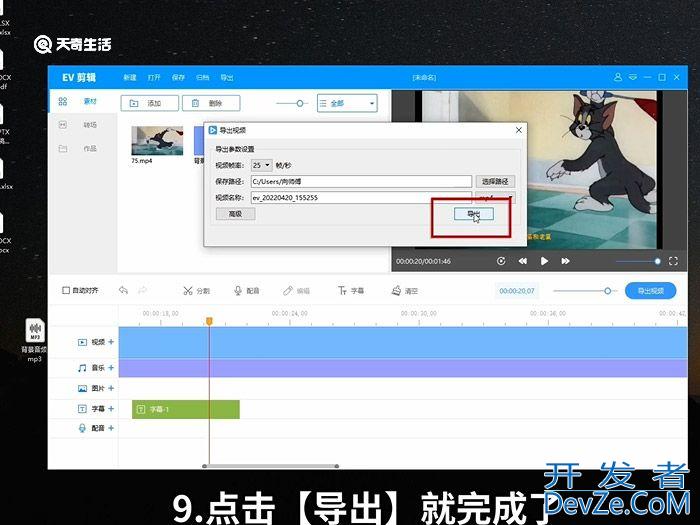Add a clip to the 音乐 track
This screenshot has height=525, width=700.
[x=111, y=368]
